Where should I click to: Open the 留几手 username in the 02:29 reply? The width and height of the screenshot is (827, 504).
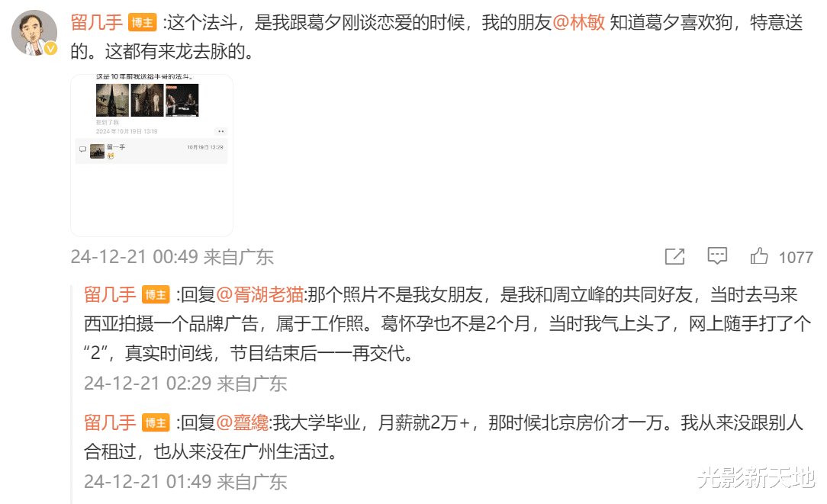(x=110, y=295)
